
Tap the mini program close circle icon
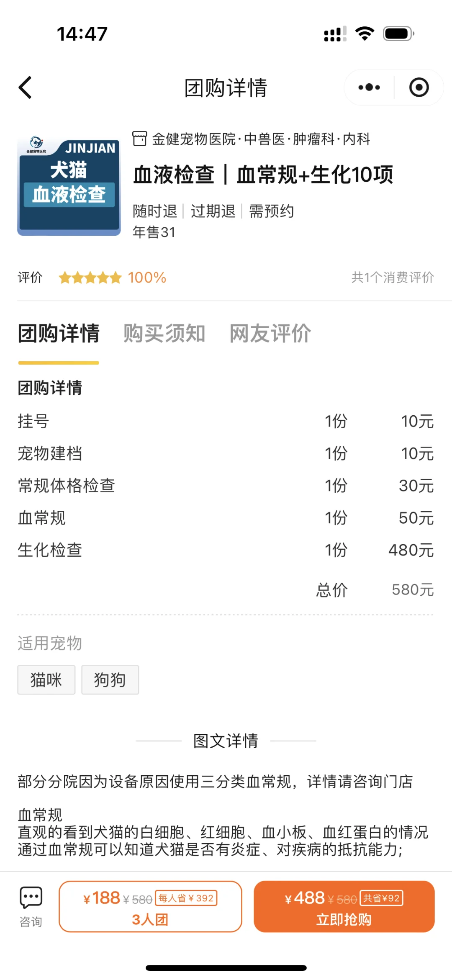click(419, 87)
